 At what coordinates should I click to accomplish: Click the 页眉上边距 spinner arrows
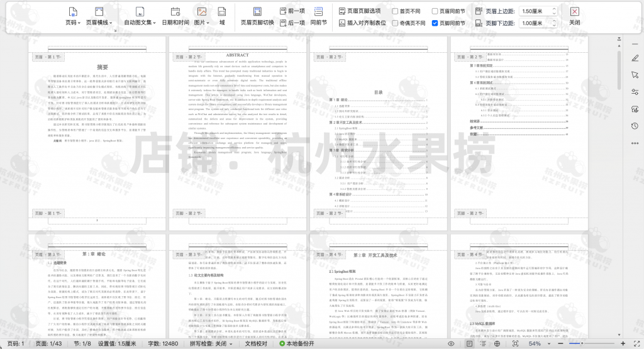[x=553, y=11]
